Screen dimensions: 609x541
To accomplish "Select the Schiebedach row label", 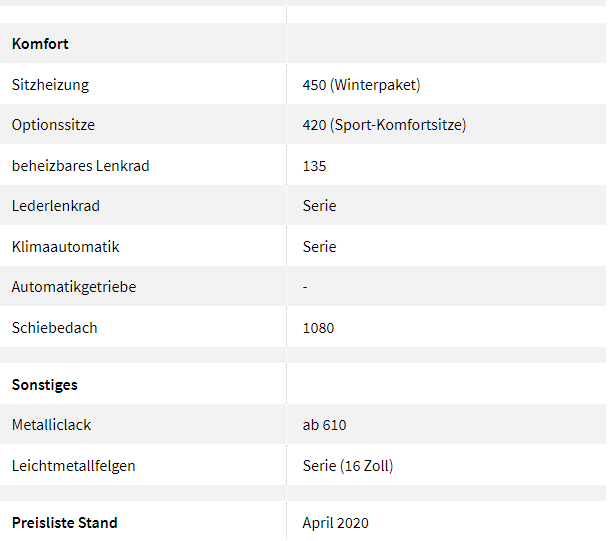I will click(x=54, y=328).
